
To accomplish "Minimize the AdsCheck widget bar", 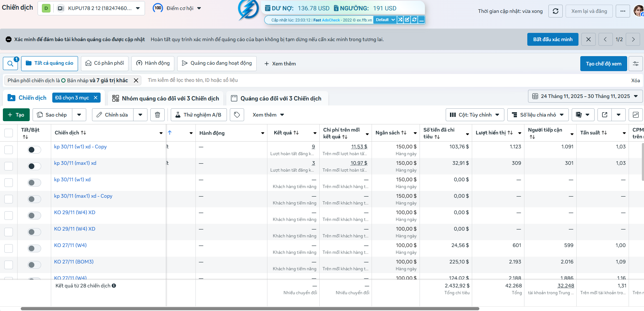I will pyautogui.click(x=422, y=20).
